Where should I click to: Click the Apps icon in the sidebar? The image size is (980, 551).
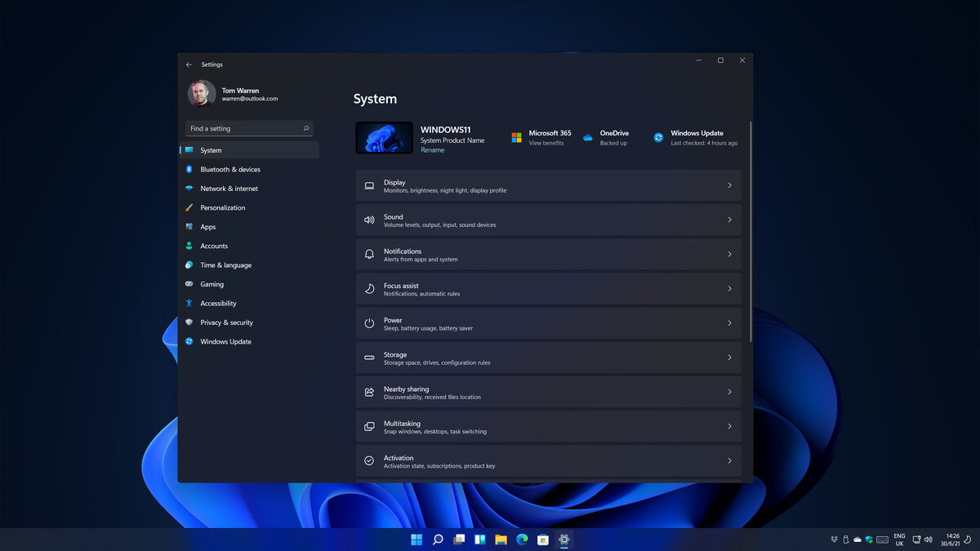pos(189,227)
